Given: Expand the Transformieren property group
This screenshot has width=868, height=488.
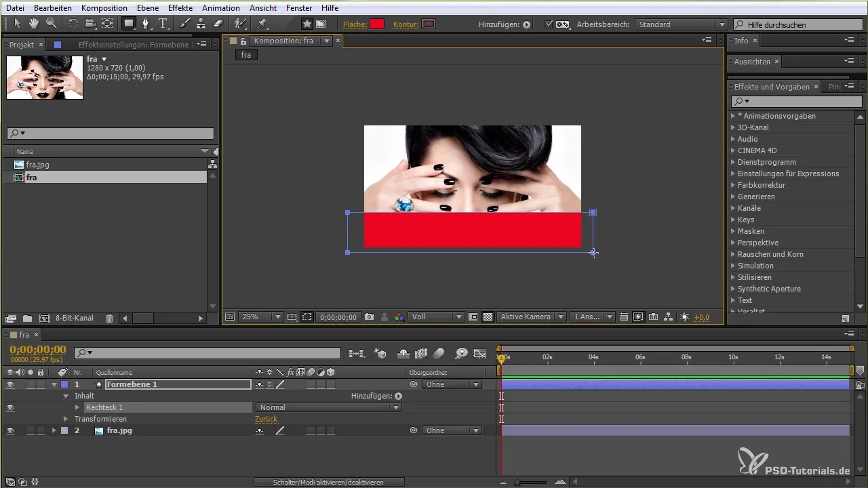Looking at the screenshot, I should point(66,419).
